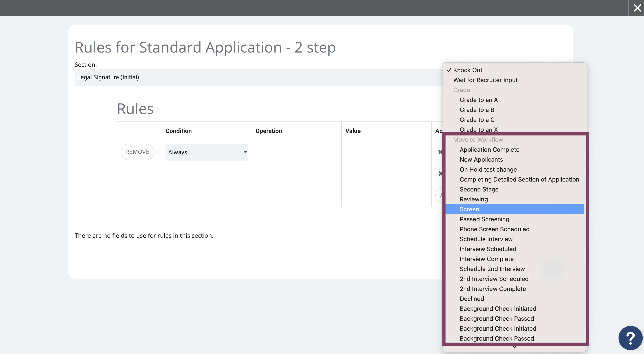
Task: Click the Rules for Standard Application title
Action: pyautogui.click(x=205, y=47)
